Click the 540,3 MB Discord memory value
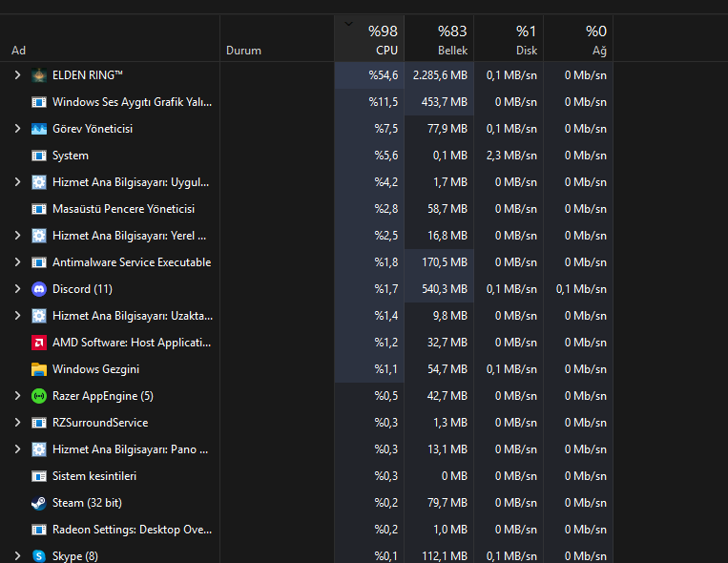This screenshot has width=728, height=563. [x=445, y=289]
